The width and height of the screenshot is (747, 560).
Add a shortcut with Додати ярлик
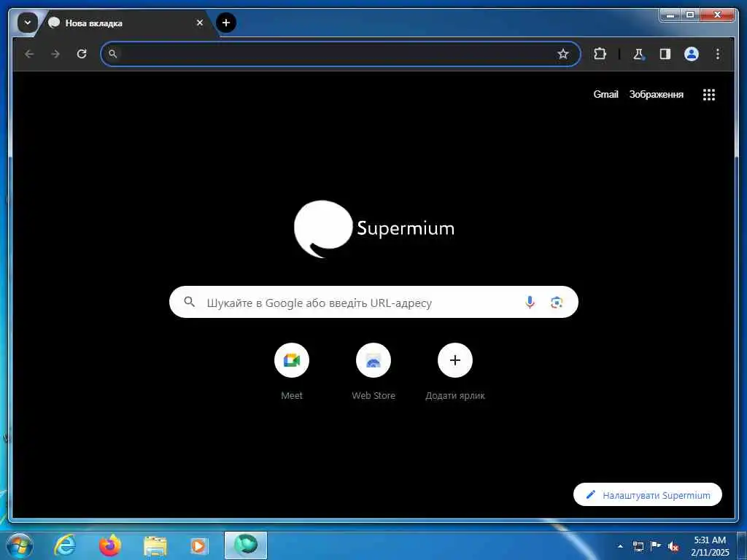455,371
